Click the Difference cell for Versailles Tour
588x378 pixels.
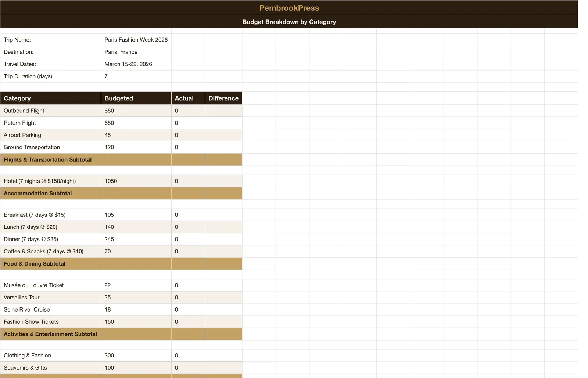point(223,297)
